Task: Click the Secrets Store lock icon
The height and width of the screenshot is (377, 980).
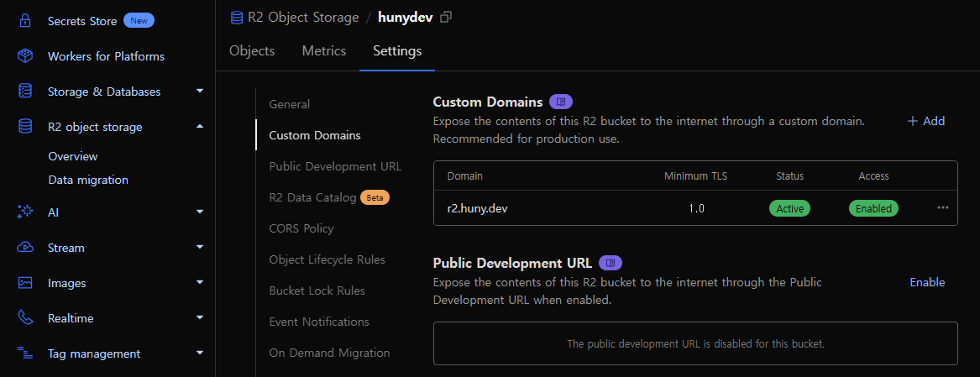Action: (25, 21)
